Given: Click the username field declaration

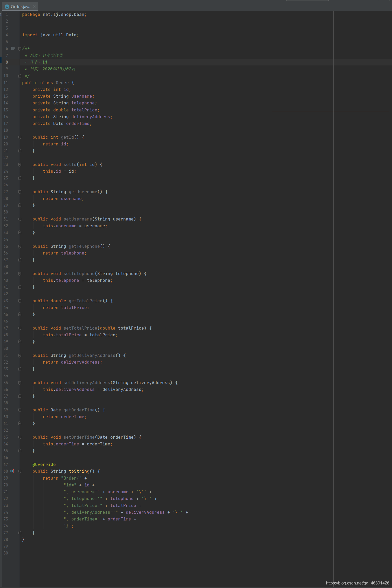Looking at the screenshot, I should [63, 96].
